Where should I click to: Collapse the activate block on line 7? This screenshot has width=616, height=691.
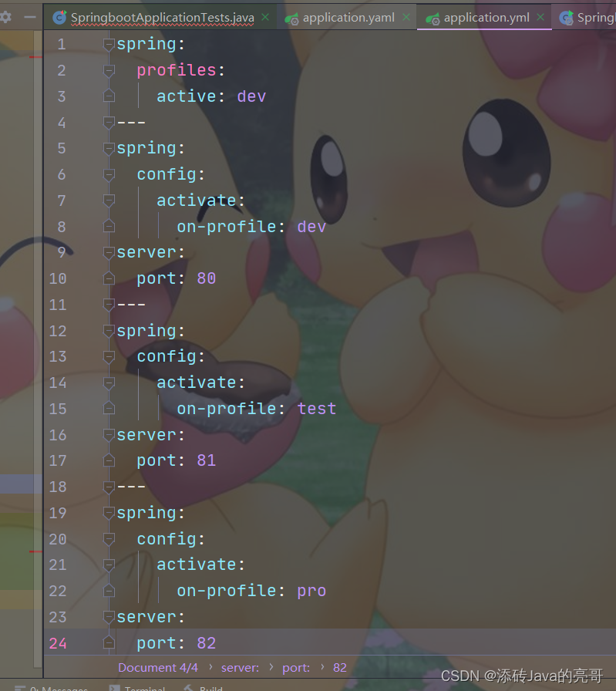click(x=109, y=201)
